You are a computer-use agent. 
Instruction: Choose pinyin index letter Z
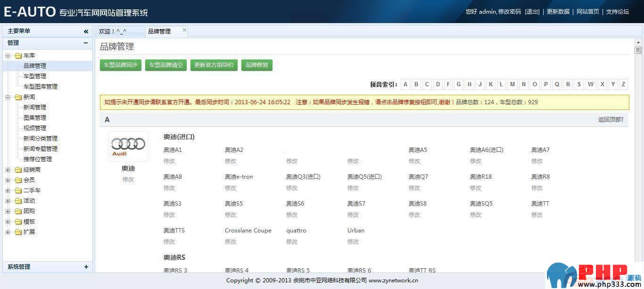tap(623, 84)
